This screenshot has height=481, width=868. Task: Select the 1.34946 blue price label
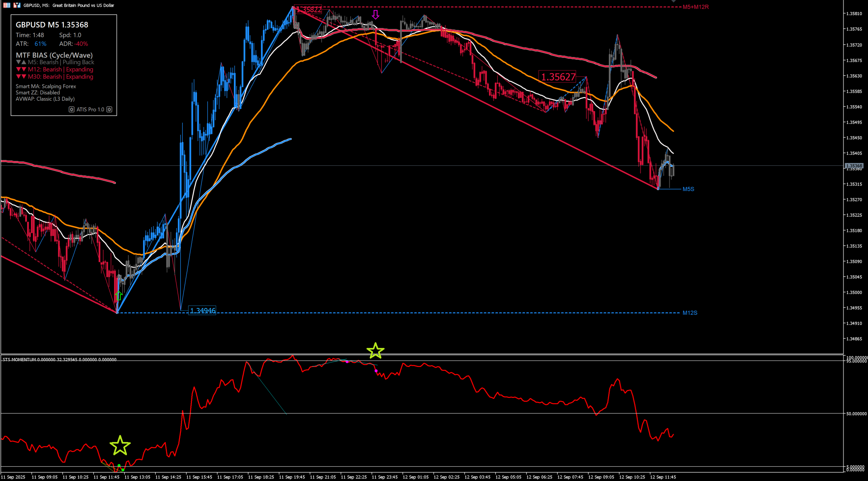202,311
